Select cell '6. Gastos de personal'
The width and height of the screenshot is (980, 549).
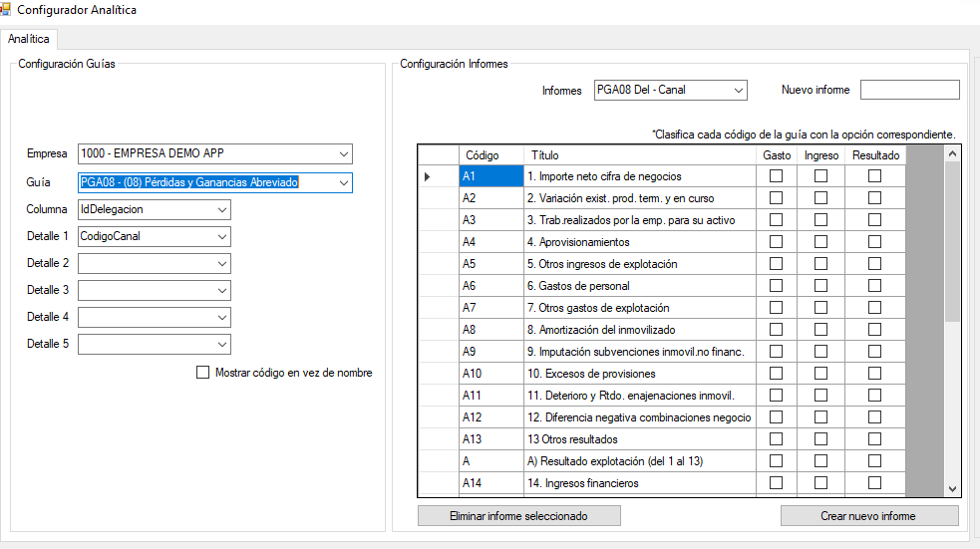(x=640, y=285)
